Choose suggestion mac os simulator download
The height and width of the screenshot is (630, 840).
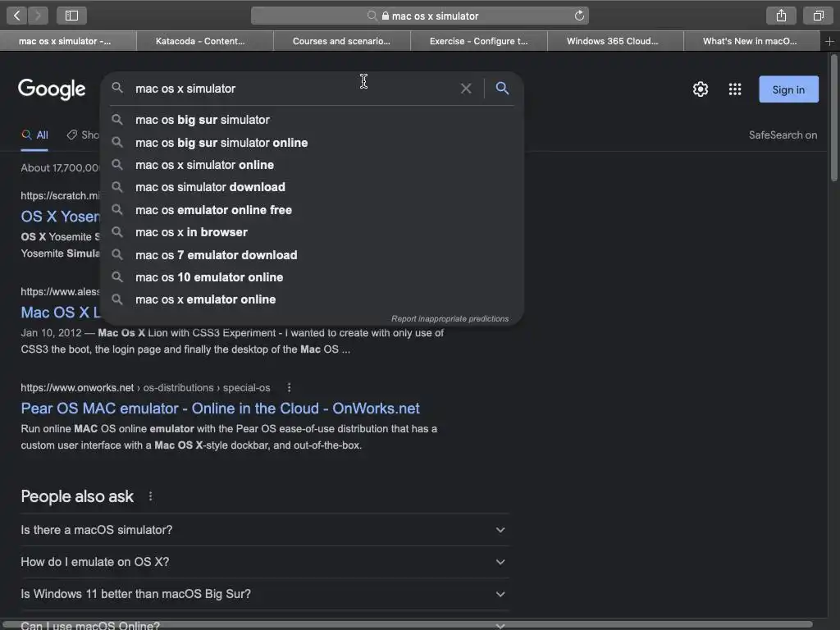coord(313,187)
